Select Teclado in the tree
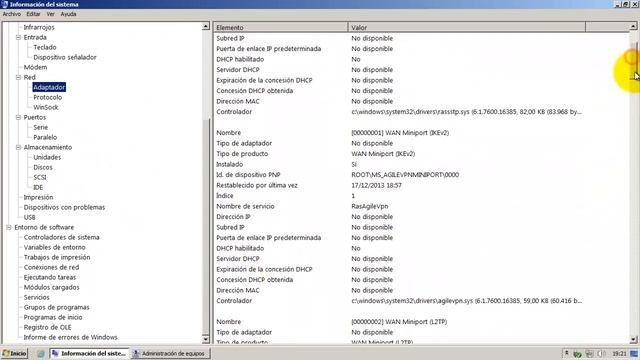Screen dimensions: 640x360 [x=44, y=47]
